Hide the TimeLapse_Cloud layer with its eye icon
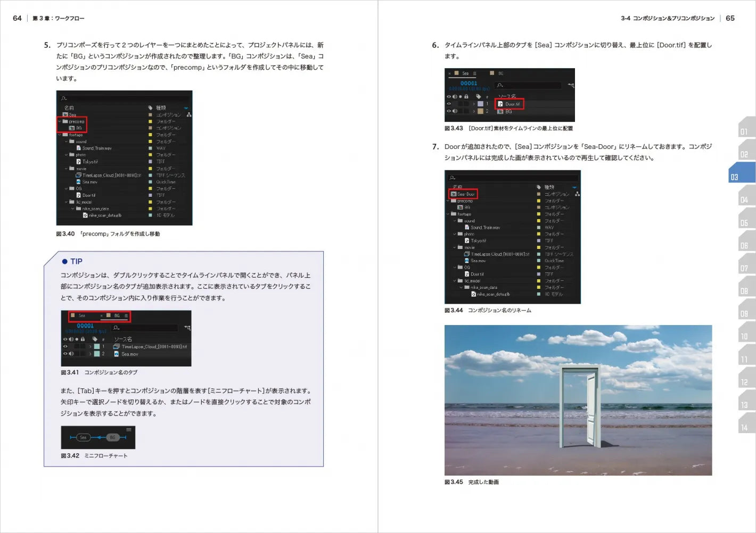 [x=65, y=346]
